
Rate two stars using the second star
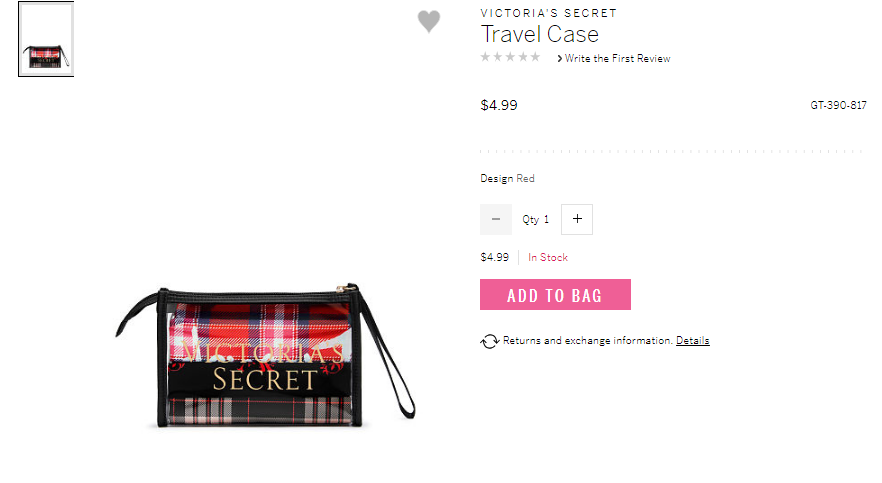tap(498, 57)
